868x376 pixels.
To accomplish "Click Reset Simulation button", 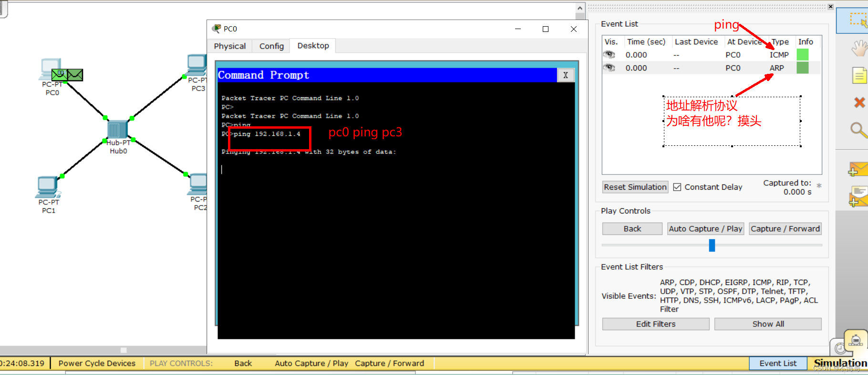I will pos(635,187).
